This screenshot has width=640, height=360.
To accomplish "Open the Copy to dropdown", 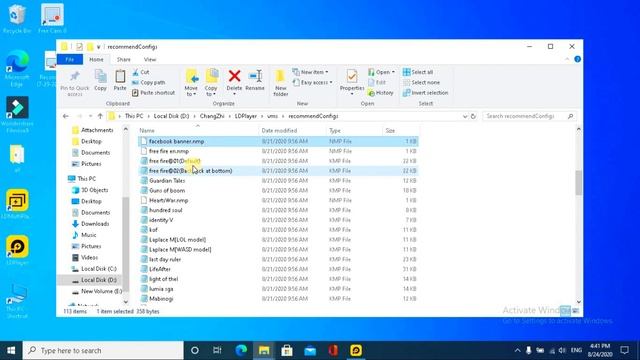I will (211, 83).
